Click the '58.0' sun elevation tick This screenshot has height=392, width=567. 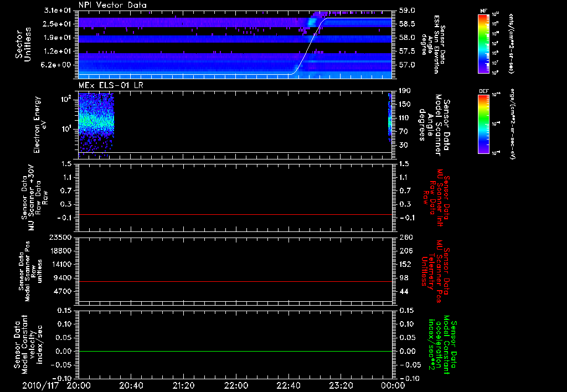(407, 38)
